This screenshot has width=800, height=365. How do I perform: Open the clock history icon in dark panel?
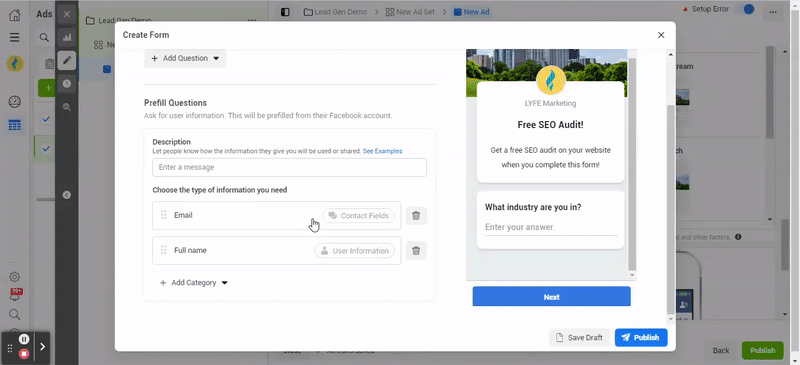click(x=67, y=84)
